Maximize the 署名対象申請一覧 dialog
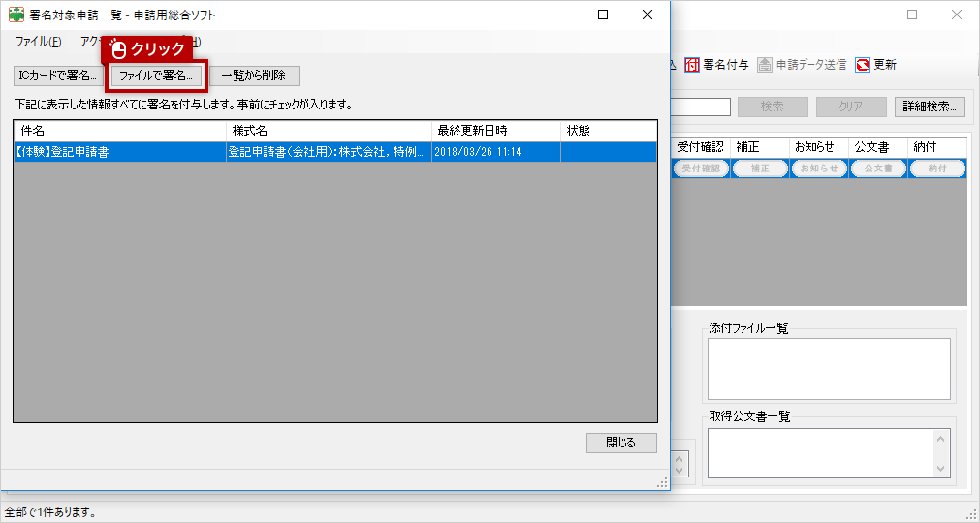Viewport: 980px width, 523px height. click(x=603, y=15)
